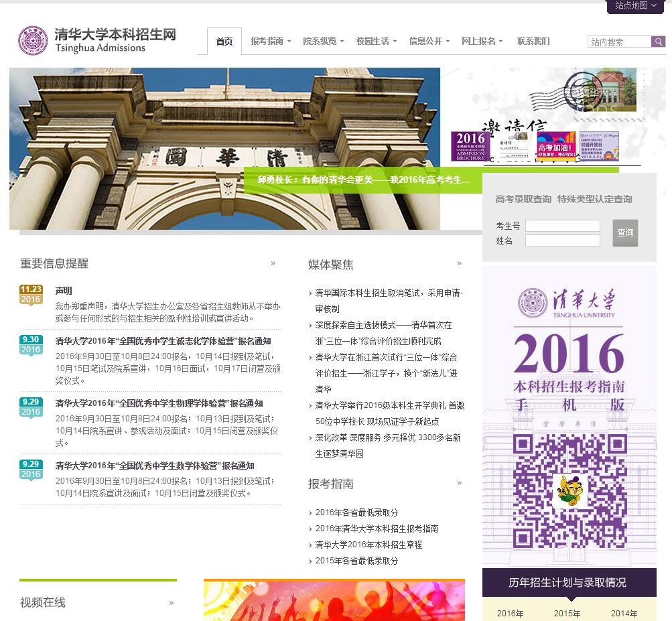Open 清华国际本科生招生取消笔试 news link
672x621 pixels.
click(389, 301)
